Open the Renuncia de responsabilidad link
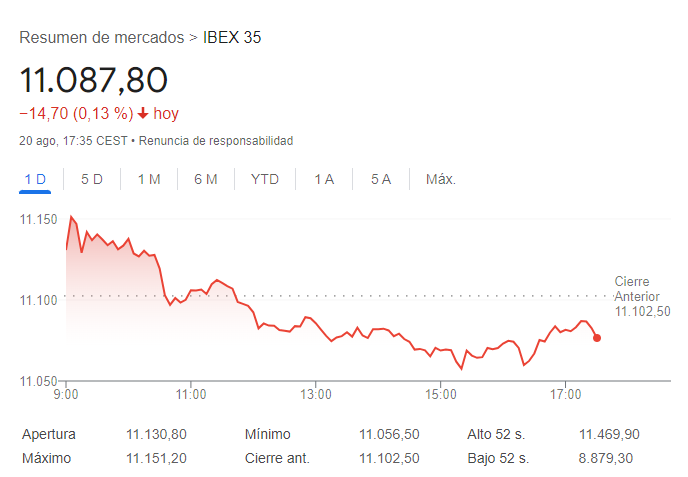Viewport: 688px width, 477px height. coord(216,141)
